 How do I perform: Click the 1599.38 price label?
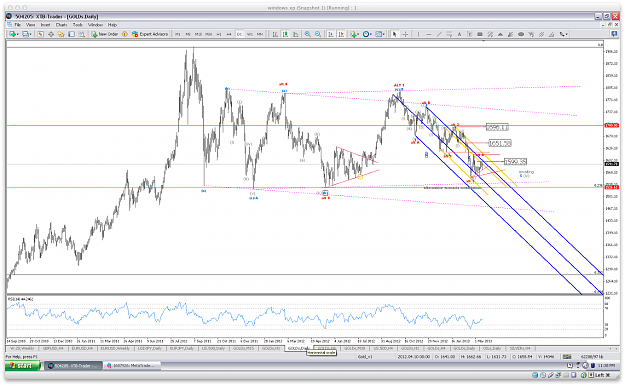[x=515, y=161]
